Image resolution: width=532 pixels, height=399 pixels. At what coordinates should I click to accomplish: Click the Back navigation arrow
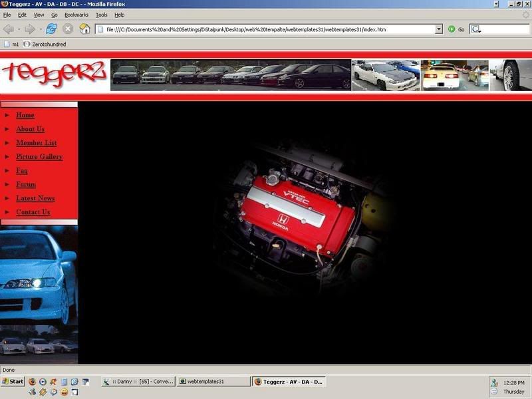(8, 29)
